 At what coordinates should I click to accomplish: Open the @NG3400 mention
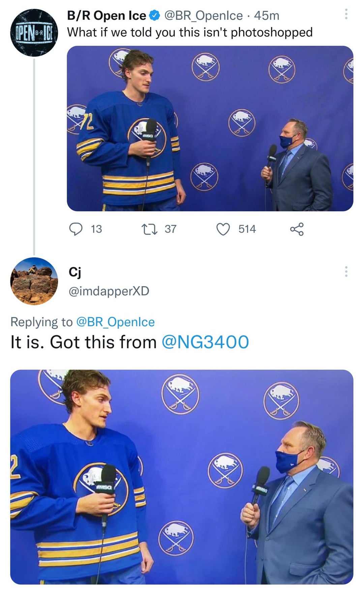click(x=205, y=342)
